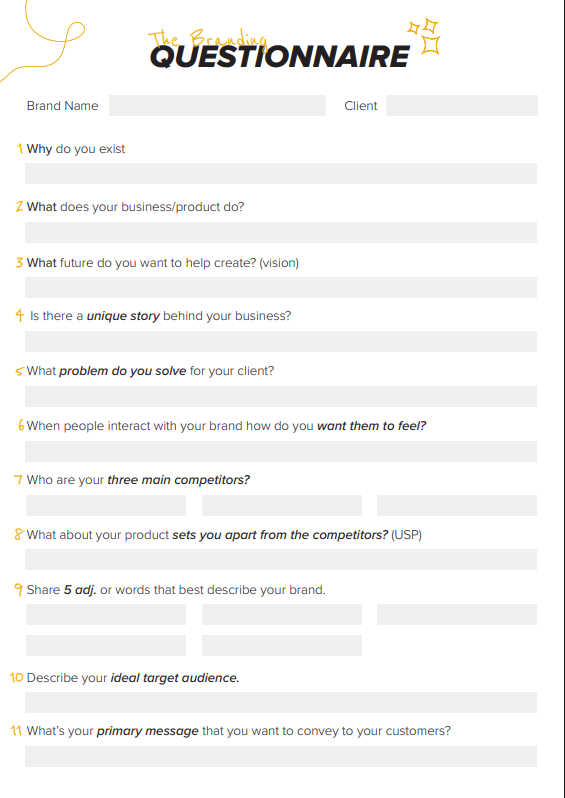The height and width of the screenshot is (798, 565).
Task: Click the yellow swirl decoration in corner
Action: [x=43, y=41]
